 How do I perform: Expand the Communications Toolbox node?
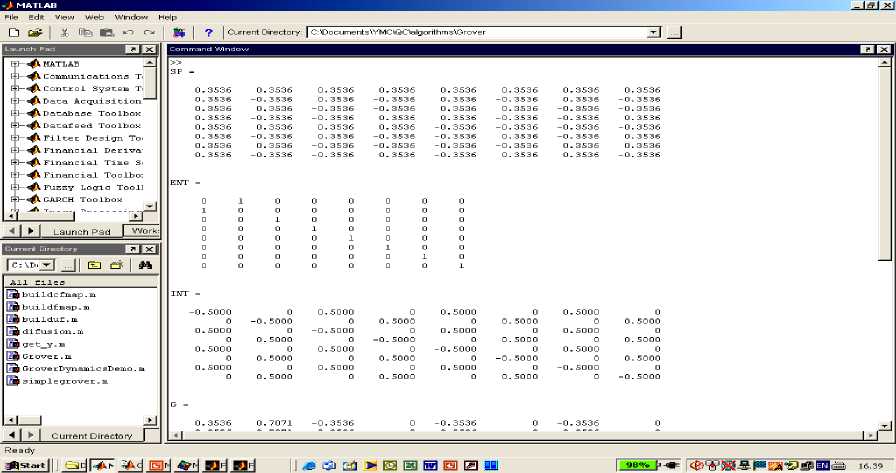15,76
